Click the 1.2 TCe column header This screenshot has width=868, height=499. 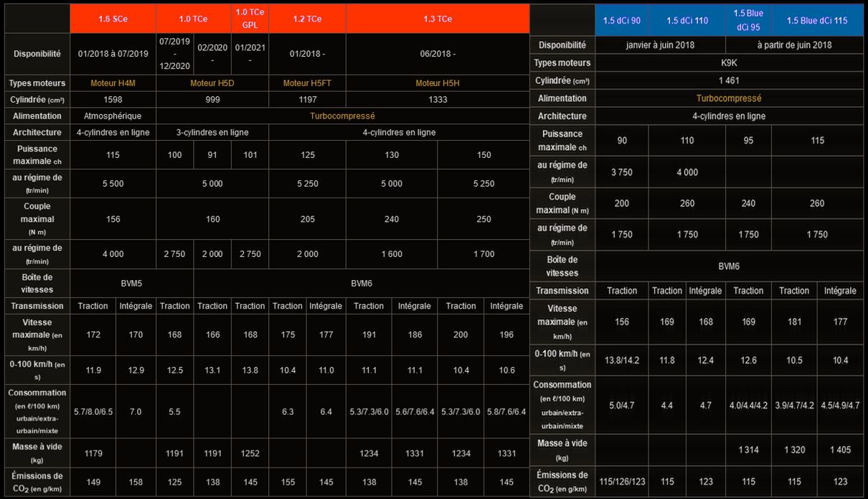(307, 19)
